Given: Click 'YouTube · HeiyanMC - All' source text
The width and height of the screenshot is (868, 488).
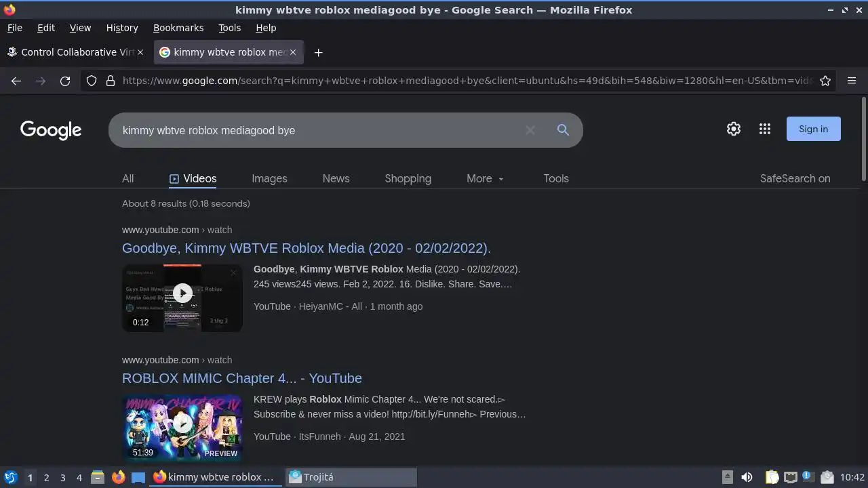Looking at the screenshot, I should click(308, 306).
